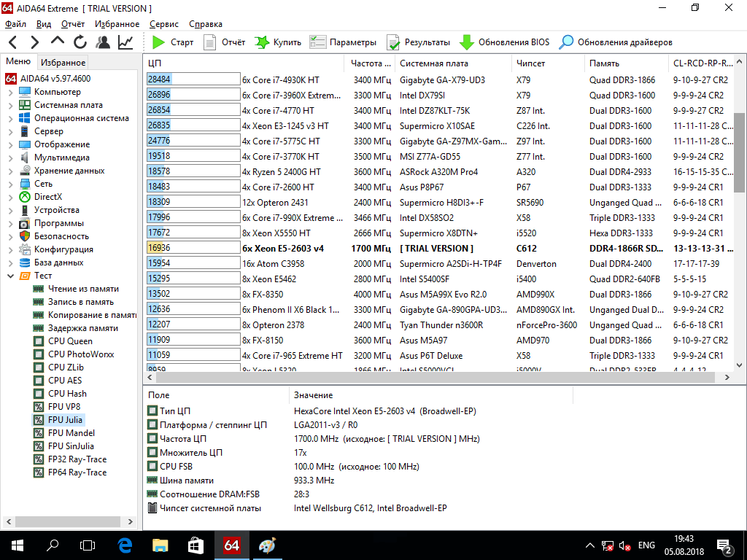Click the Купить button

pos(278,42)
